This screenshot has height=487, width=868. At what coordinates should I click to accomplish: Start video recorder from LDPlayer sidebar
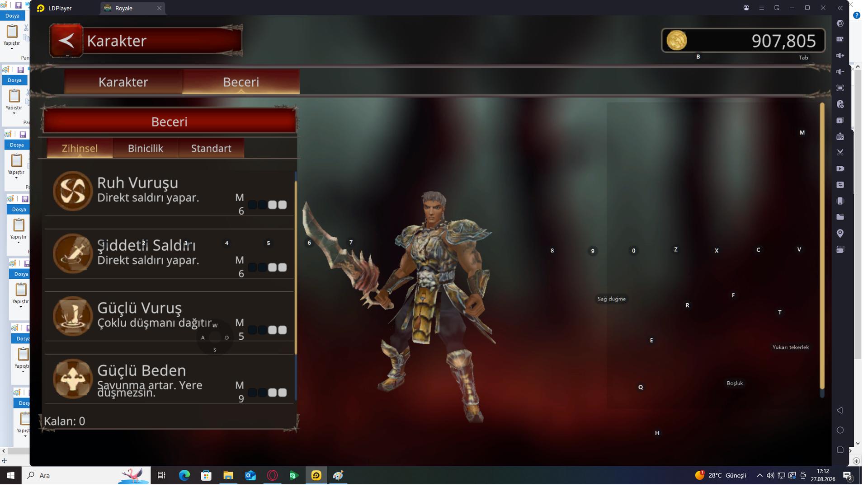(x=840, y=169)
